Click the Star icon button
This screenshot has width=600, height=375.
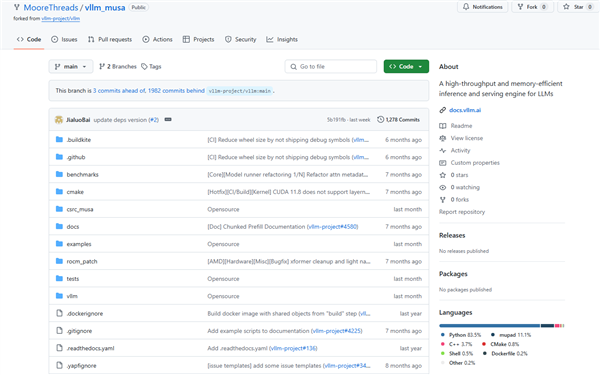click(x=566, y=7)
